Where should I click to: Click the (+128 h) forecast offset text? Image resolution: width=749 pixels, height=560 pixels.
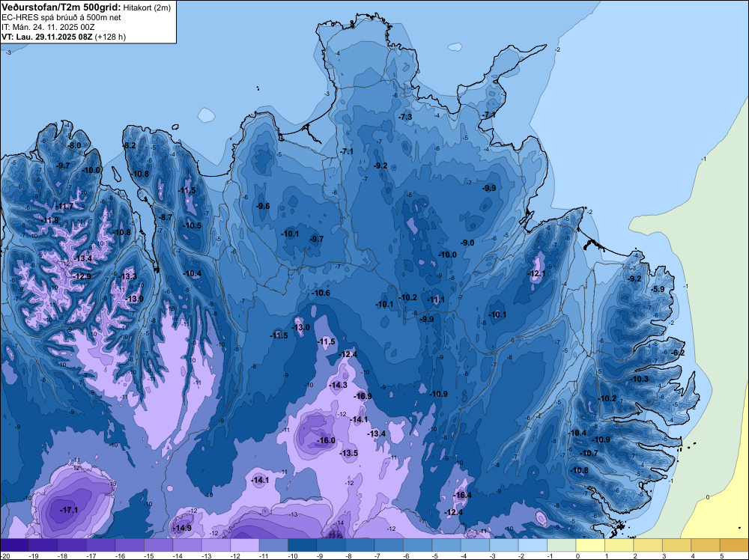[110, 37]
